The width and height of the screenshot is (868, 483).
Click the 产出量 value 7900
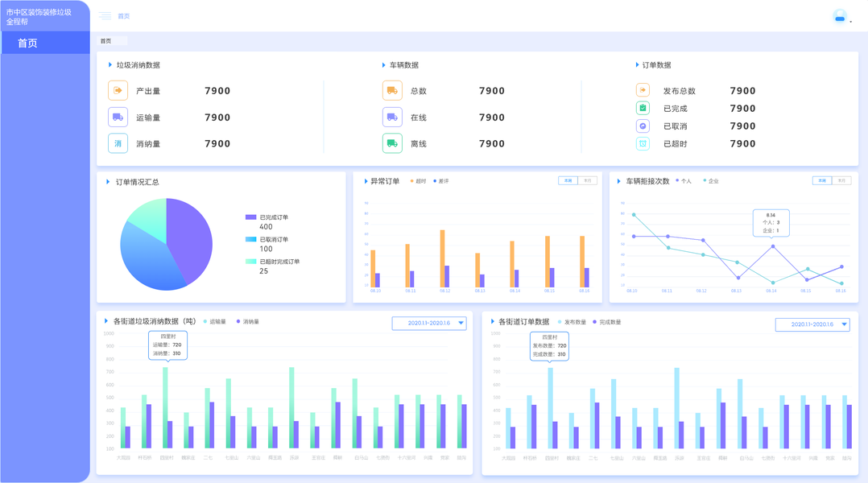coord(217,91)
